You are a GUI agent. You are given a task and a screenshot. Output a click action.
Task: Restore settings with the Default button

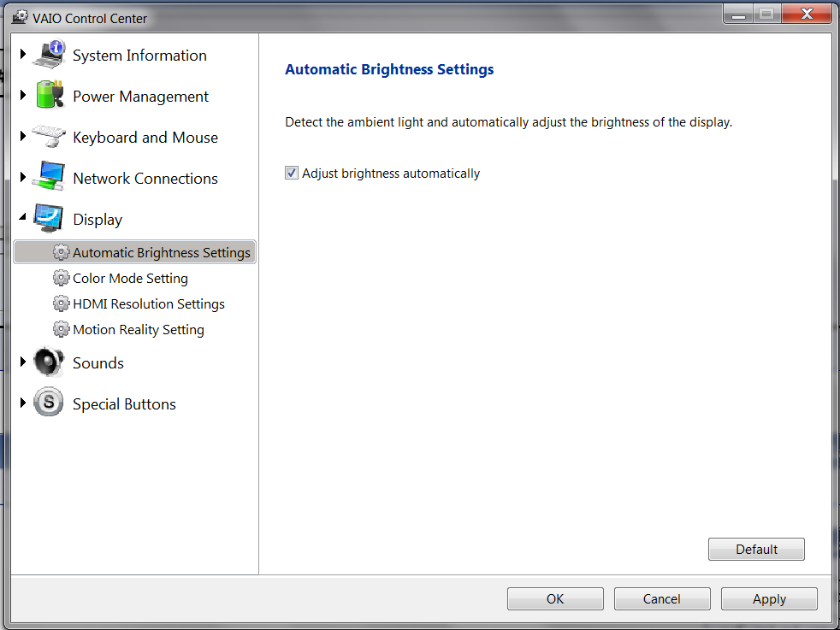click(756, 549)
